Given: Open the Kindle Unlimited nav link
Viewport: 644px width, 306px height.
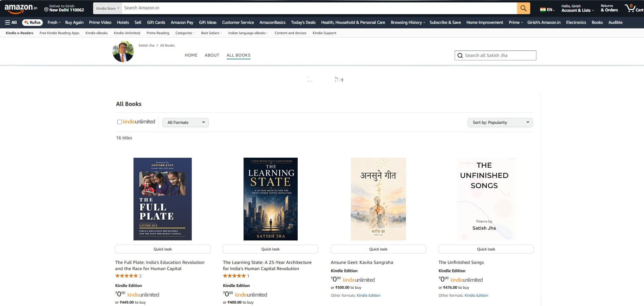Looking at the screenshot, I should (x=127, y=33).
